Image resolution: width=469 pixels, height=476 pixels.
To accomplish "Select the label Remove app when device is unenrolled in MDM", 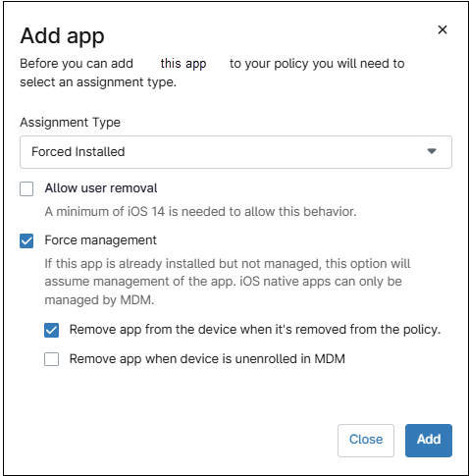I will click(207, 359).
